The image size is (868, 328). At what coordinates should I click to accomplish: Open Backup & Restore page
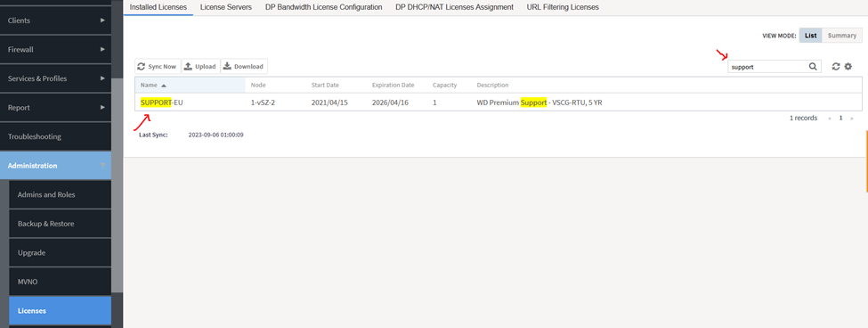pyautogui.click(x=60, y=224)
